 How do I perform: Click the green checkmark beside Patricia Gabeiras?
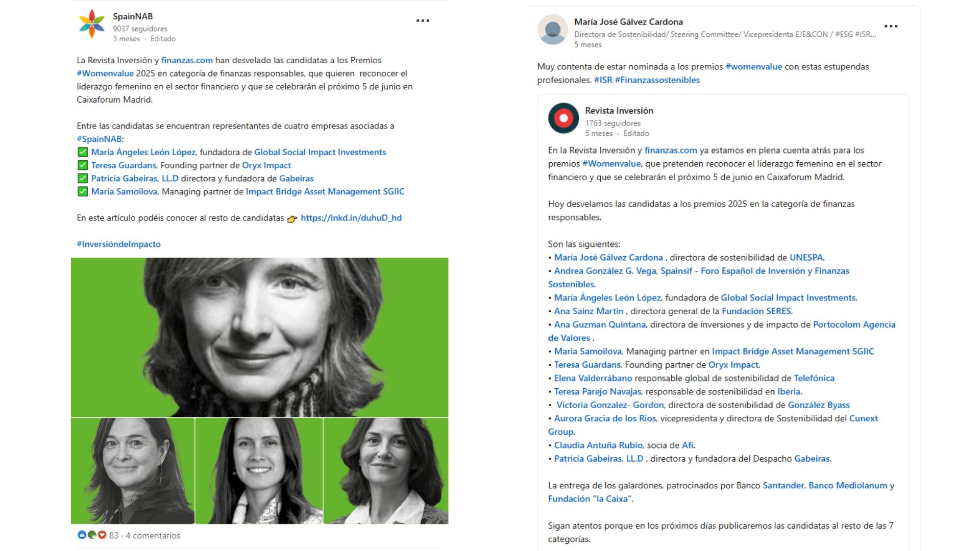(82, 179)
